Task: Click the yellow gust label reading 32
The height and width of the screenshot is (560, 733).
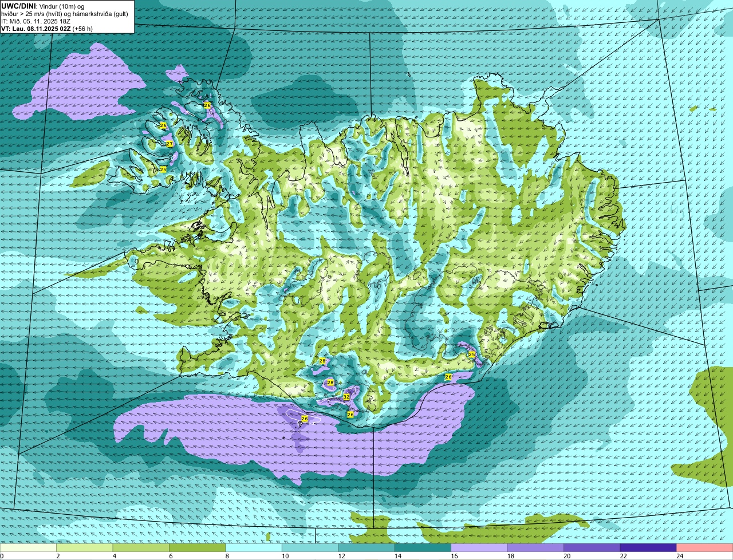Action: click(x=346, y=396)
